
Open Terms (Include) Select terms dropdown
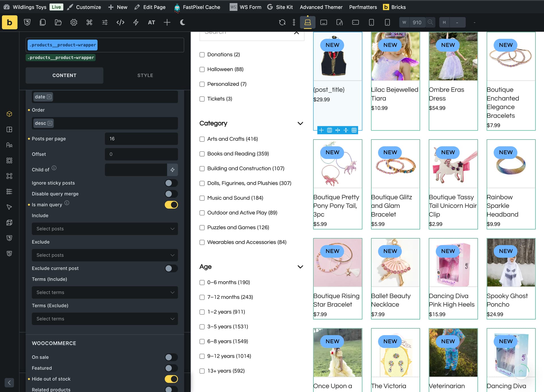click(105, 292)
